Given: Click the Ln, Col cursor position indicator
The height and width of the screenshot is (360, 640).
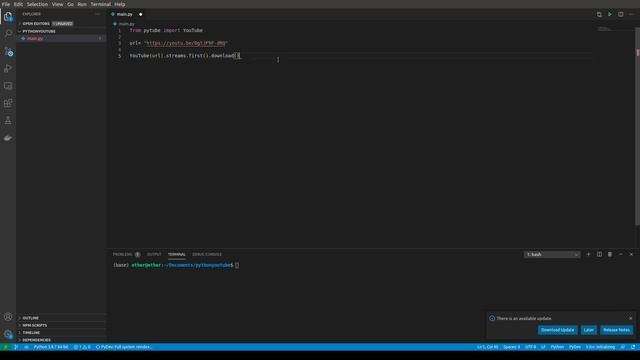Looking at the screenshot, I should [x=487, y=347].
